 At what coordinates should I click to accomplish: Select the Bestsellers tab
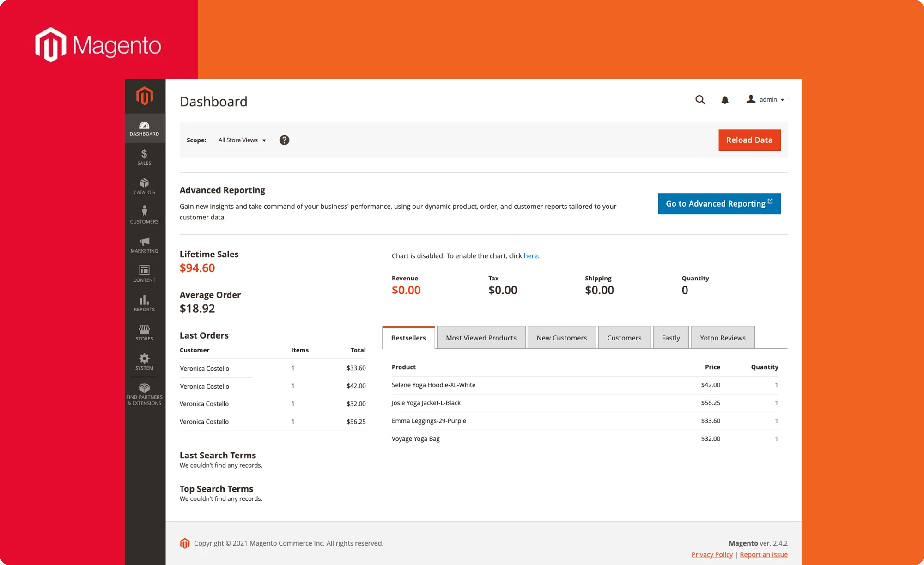click(x=408, y=338)
